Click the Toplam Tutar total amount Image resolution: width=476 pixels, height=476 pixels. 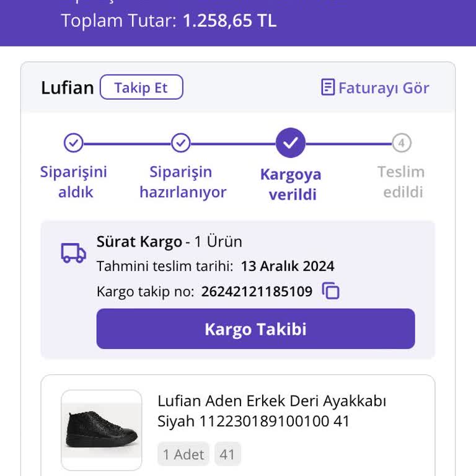tap(229, 21)
